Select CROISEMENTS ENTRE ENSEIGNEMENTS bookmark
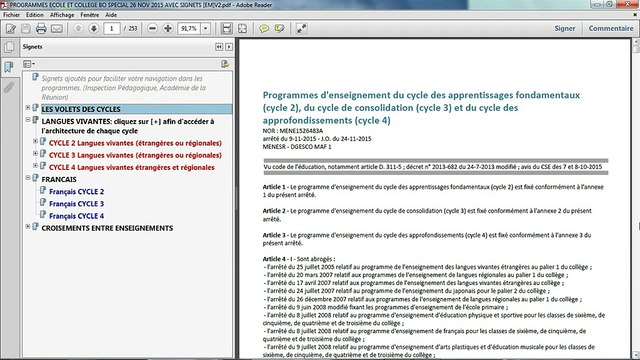 (x=107, y=228)
